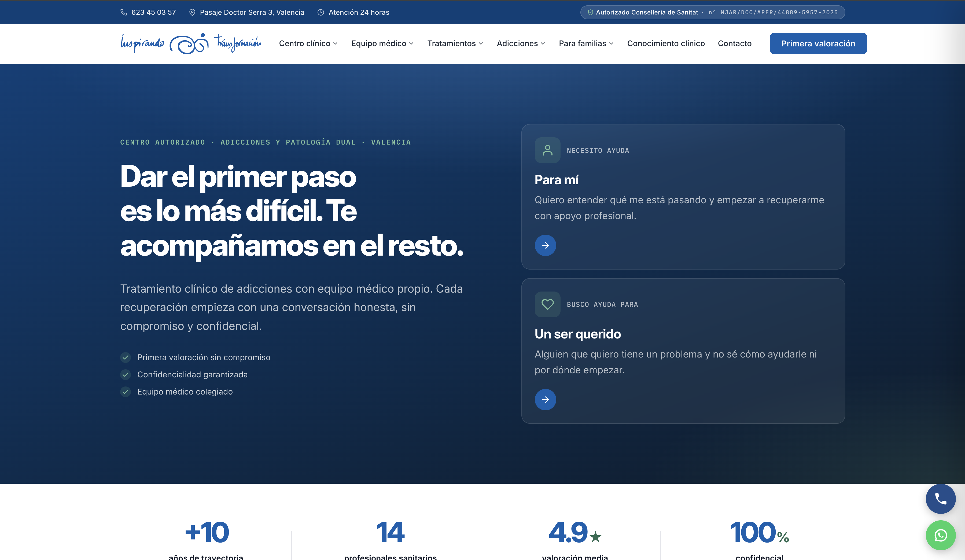Open the Equipo médico menu
Viewport: 965px width, 560px height.
click(x=382, y=44)
